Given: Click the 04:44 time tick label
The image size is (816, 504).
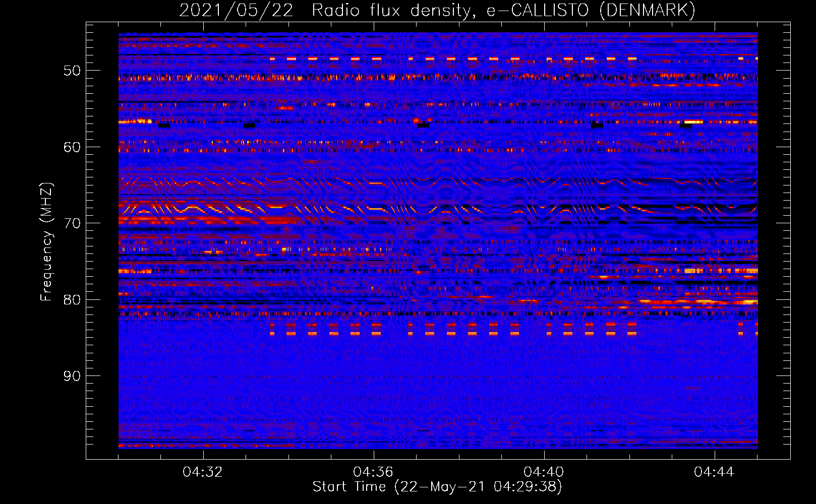Looking at the screenshot, I should [714, 472].
